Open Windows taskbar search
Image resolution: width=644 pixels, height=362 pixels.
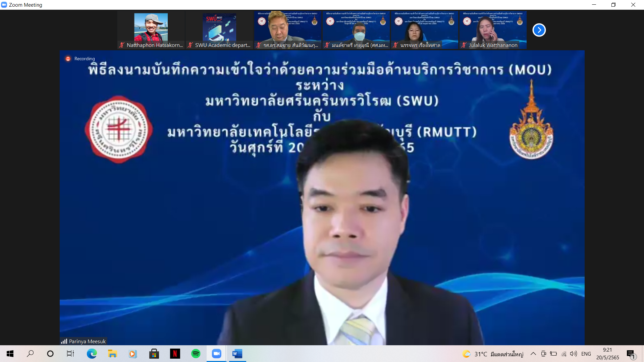[x=30, y=354]
